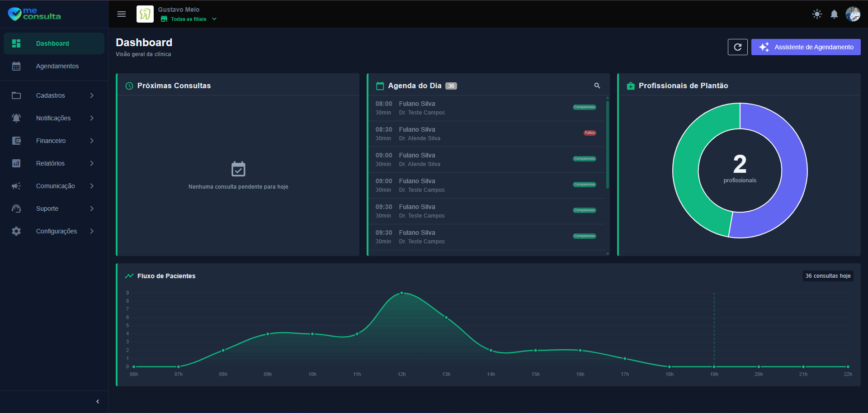Toggle the hamburger menu icon

(122, 14)
